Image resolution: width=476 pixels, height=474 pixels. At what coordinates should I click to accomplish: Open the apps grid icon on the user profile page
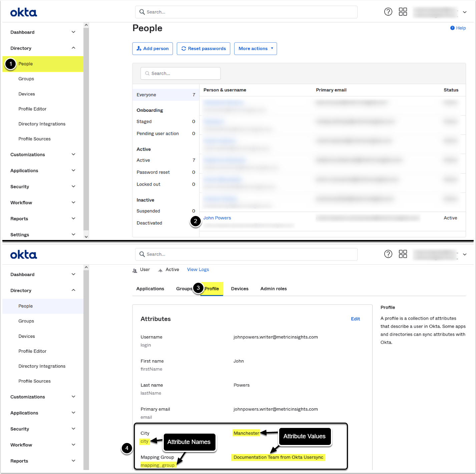(x=403, y=254)
